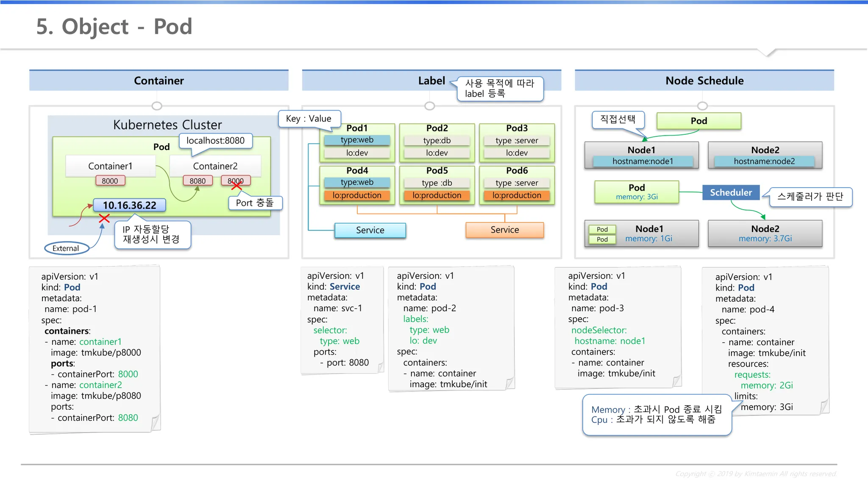The width and height of the screenshot is (868, 488).
Task: Click the lo:production label in Pod5
Action: 437,195
